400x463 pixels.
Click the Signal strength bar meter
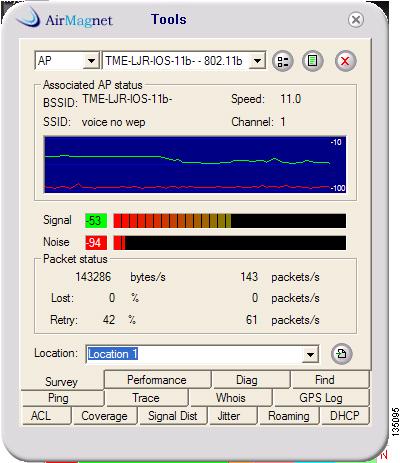pos(230,221)
